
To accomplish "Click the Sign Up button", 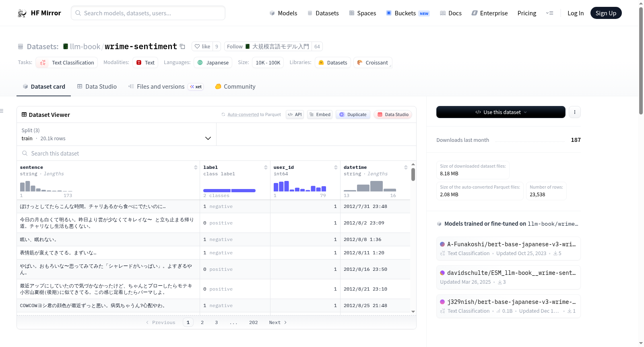I will [606, 13].
